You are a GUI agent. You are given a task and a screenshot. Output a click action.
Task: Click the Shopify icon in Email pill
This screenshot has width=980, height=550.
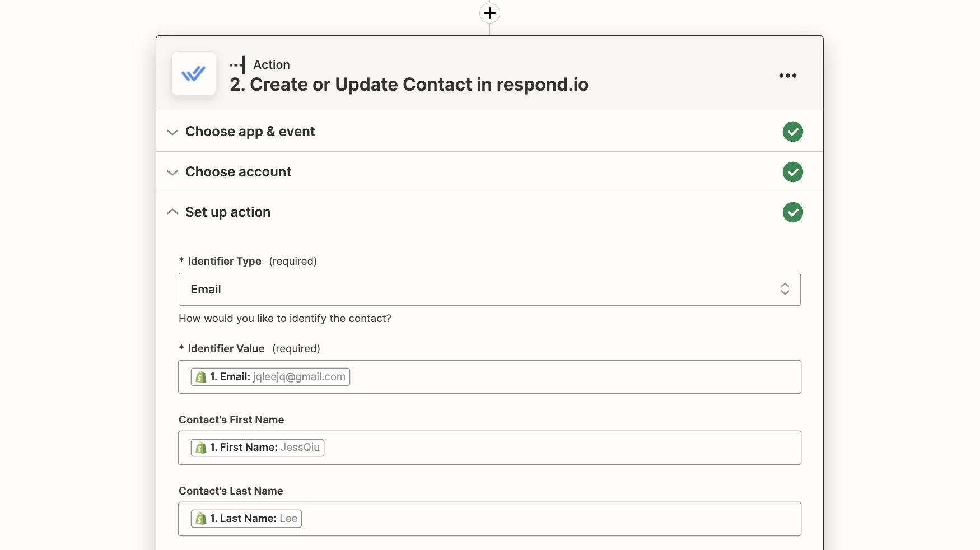point(201,377)
